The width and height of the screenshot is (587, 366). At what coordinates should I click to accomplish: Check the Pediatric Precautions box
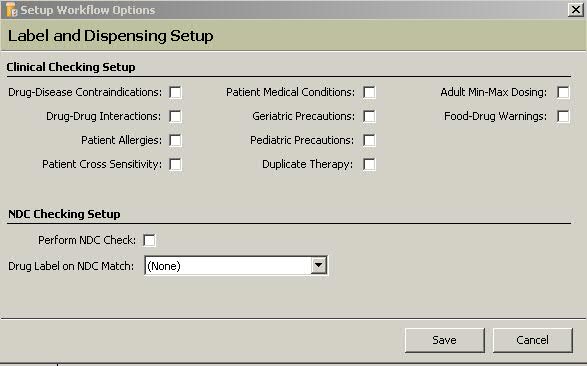tap(369, 140)
